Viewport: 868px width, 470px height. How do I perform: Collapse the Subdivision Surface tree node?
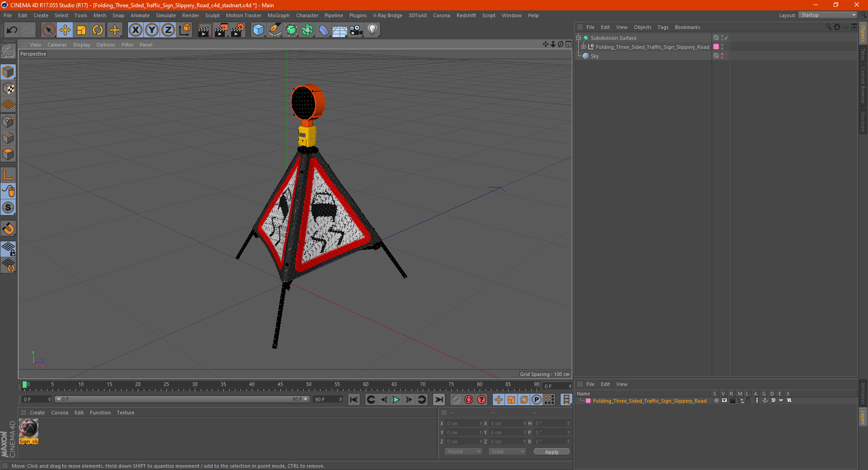578,38
